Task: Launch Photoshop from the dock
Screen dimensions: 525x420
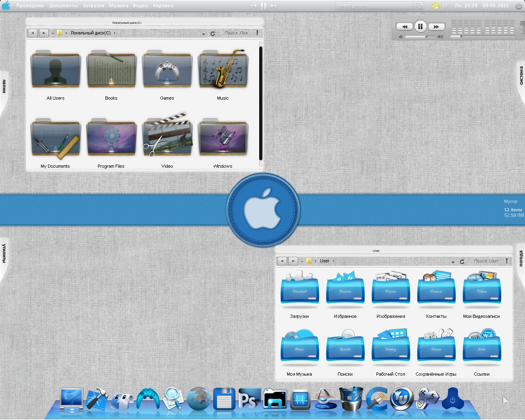Action: [x=249, y=399]
